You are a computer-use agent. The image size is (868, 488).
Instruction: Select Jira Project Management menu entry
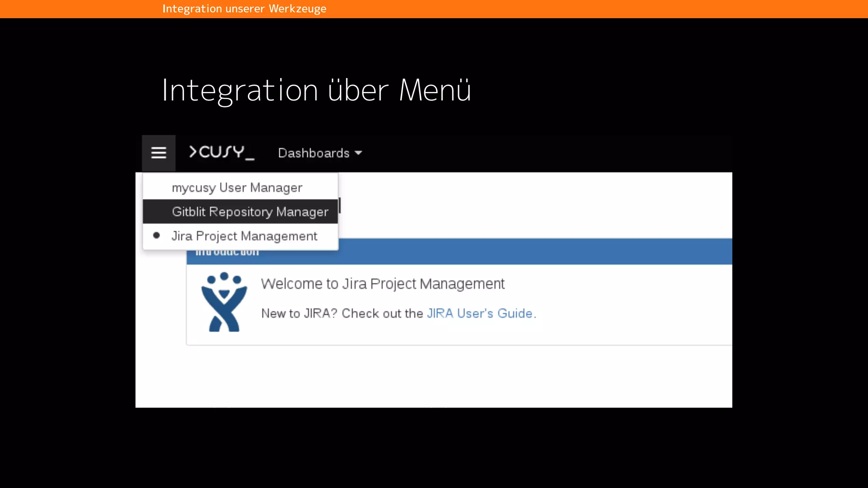(240, 236)
